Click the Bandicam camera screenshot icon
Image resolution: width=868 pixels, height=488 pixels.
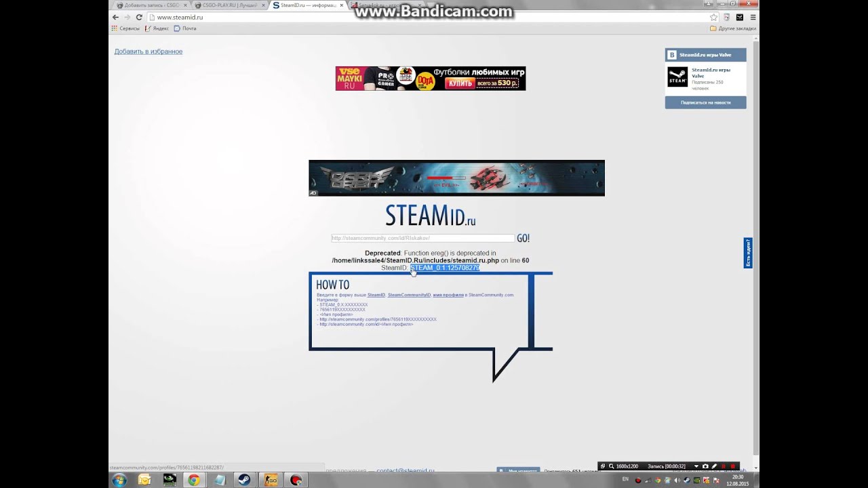pos(705,466)
